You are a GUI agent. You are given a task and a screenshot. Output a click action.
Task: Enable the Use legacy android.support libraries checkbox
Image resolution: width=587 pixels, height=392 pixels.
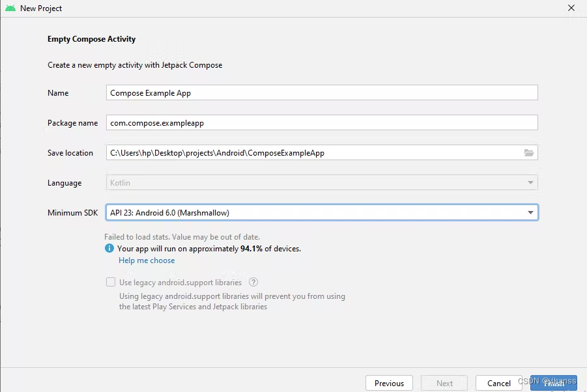(110, 282)
